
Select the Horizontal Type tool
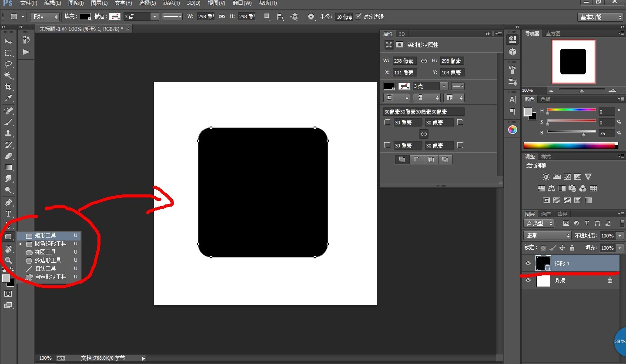pyautogui.click(x=8, y=214)
